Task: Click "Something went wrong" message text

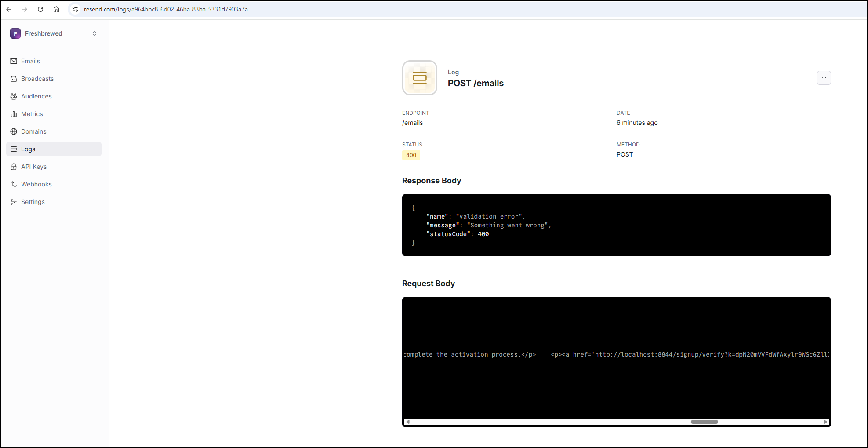Action: [508, 225]
